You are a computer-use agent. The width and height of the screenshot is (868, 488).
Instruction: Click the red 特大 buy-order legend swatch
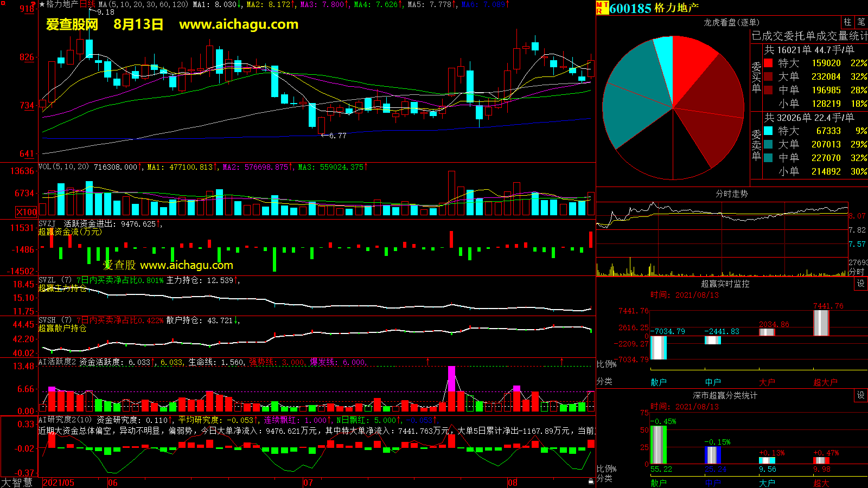coord(768,63)
